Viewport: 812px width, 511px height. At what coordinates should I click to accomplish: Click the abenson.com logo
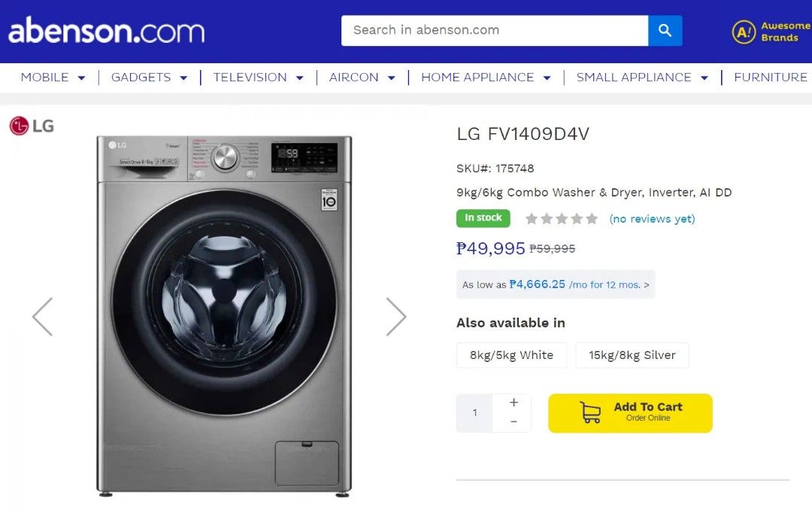pyautogui.click(x=105, y=32)
